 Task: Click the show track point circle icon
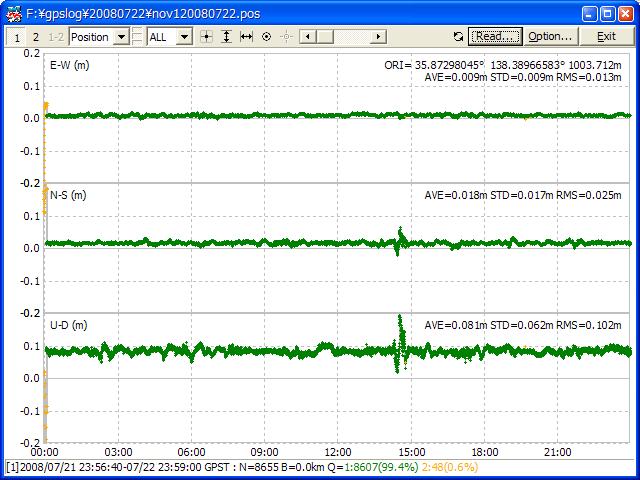click(267, 37)
